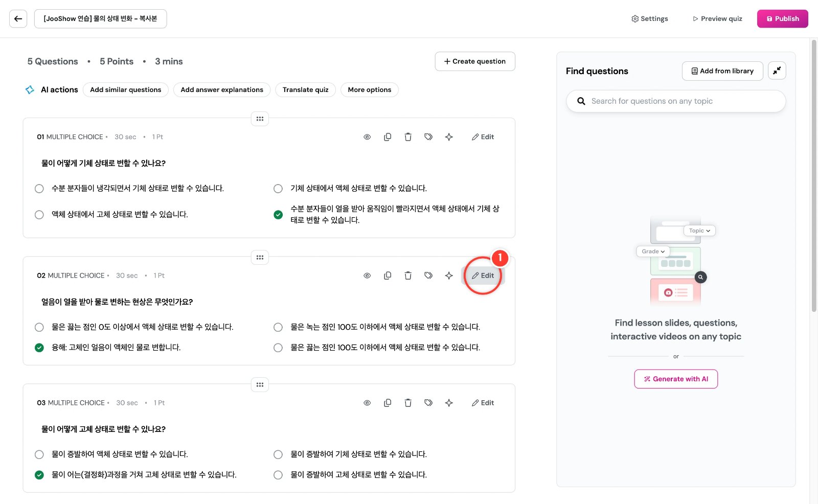Image resolution: width=818 pixels, height=504 pixels.
Task: Select answer '수분 분자들이 냉각되면서 기체 상태로'
Action: point(39,189)
